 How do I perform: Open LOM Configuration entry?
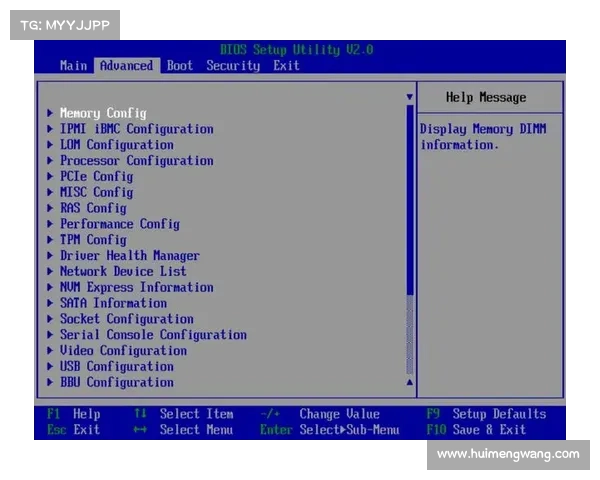tap(116, 145)
